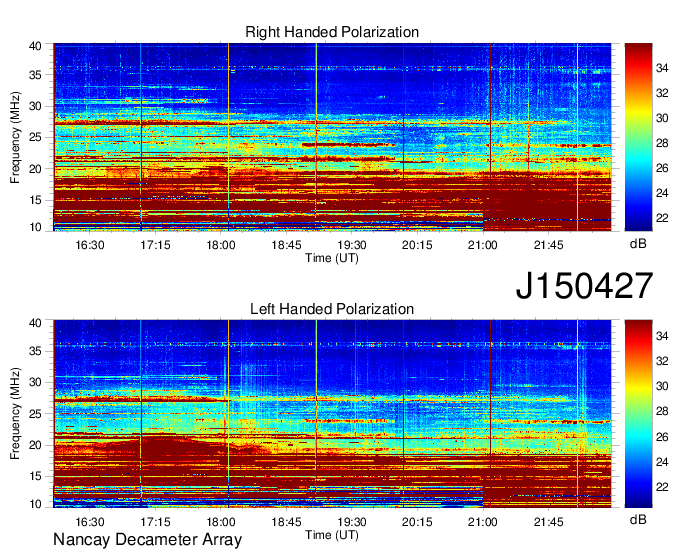Select 21:45 time tick of Right Handed plot
The image size is (680, 552).
(x=549, y=245)
